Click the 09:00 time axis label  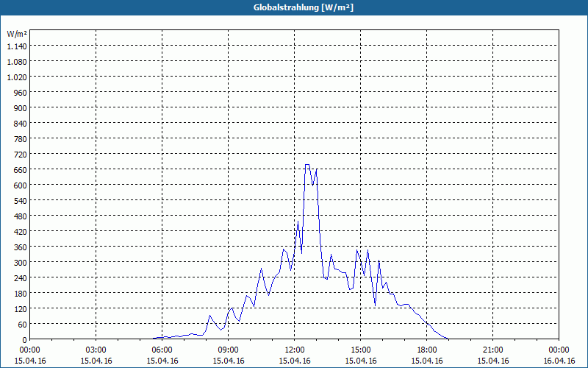tap(228, 350)
